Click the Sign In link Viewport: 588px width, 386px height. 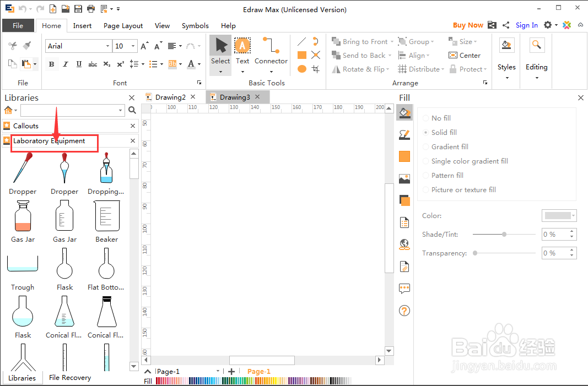coord(526,25)
